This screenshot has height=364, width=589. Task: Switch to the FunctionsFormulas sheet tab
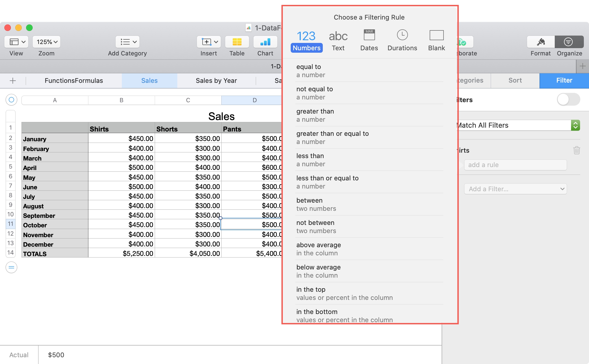[74, 81]
